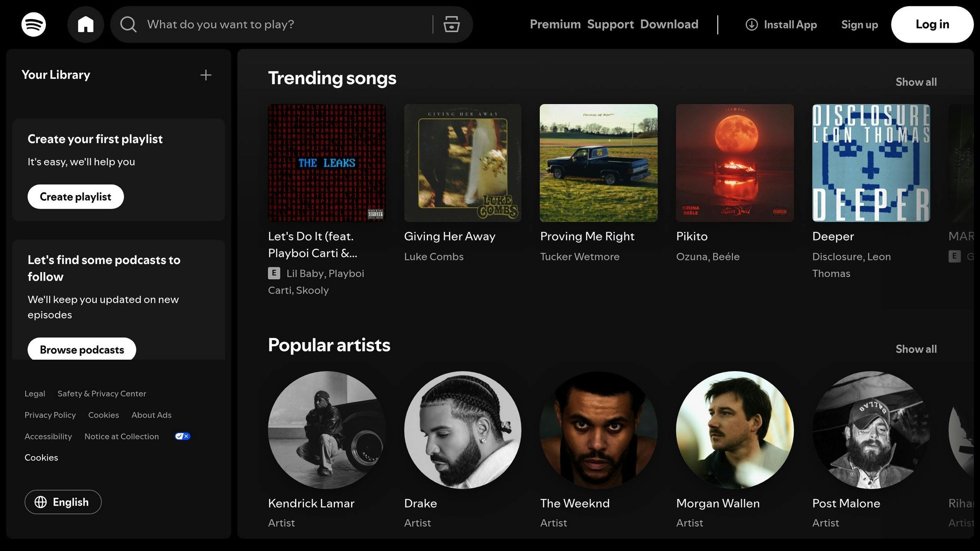Select the Premium menu item
Image resolution: width=980 pixels, height=551 pixels.
coord(555,24)
